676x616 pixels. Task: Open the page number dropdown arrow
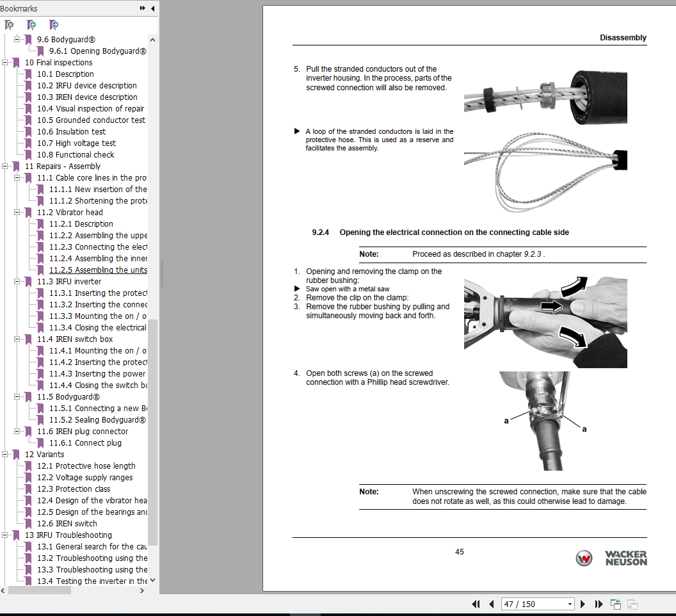click(570, 604)
